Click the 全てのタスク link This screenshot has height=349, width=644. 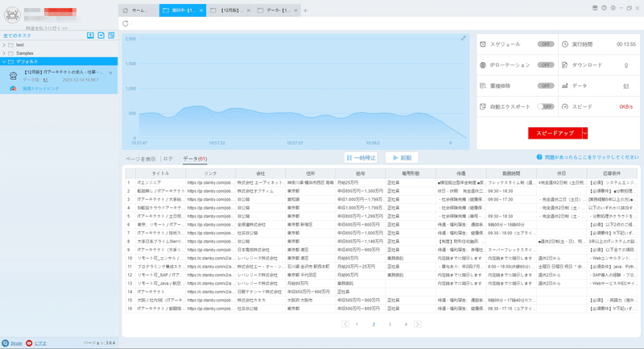click(x=17, y=35)
